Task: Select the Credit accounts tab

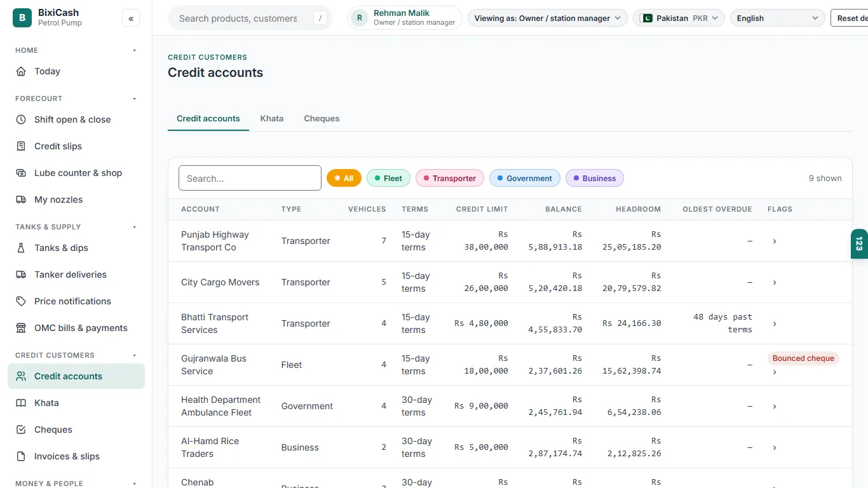Action: pyautogui.click(x=208, y=119)
